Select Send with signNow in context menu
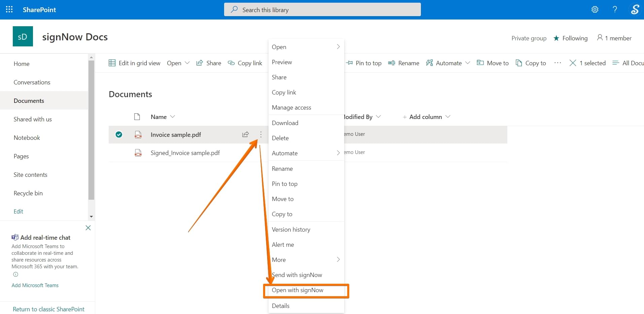 coord(306,275)
